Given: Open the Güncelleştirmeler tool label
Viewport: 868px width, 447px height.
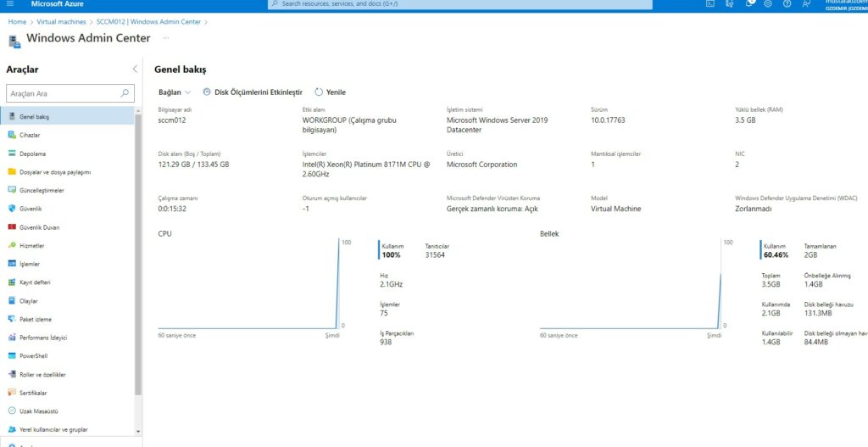Looking at the screenshot, I should click(x=42, y=191).
